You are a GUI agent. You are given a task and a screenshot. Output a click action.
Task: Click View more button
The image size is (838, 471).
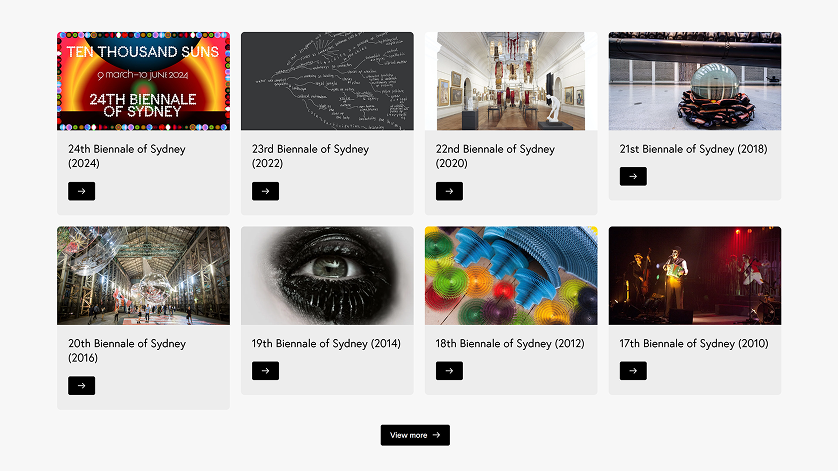(x=415, y=435)
